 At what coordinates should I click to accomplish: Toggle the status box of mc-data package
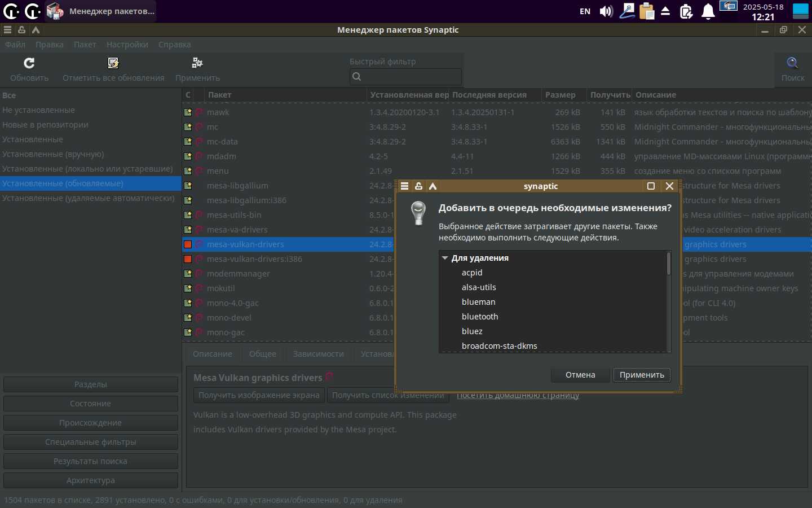coord(188,142)
